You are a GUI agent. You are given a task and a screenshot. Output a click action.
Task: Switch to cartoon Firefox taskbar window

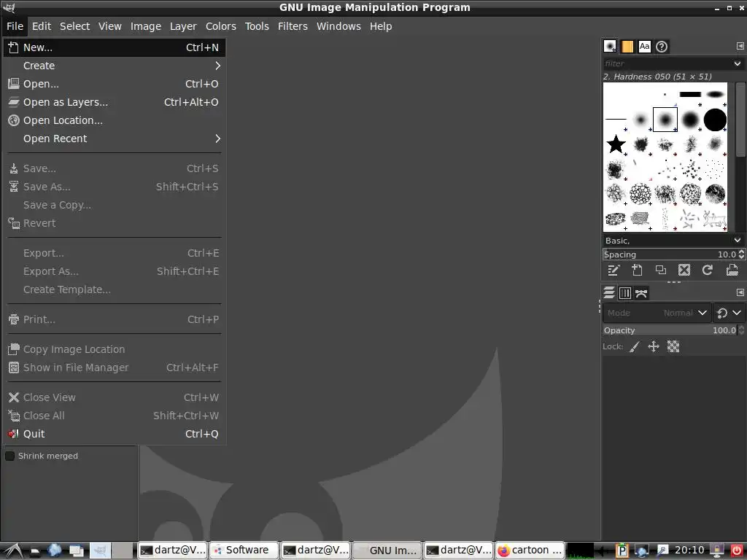click(530, 550)
